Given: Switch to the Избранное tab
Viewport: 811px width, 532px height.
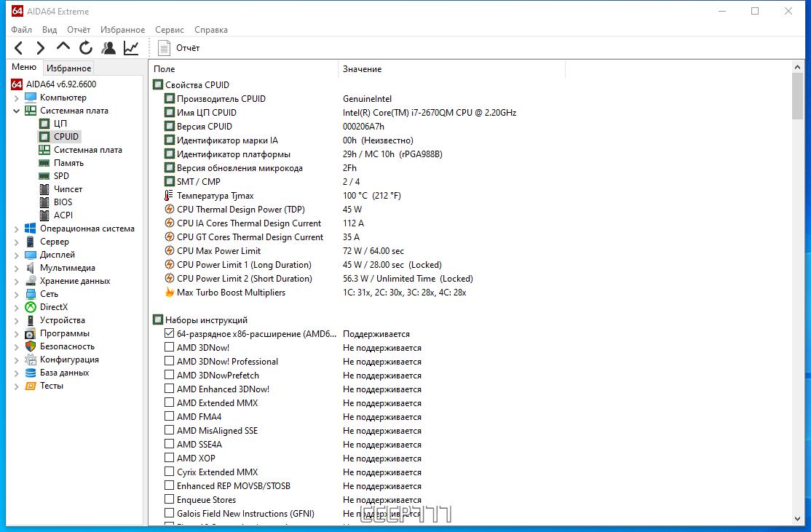Looking at the screenshot, I should tap(68, 68).
